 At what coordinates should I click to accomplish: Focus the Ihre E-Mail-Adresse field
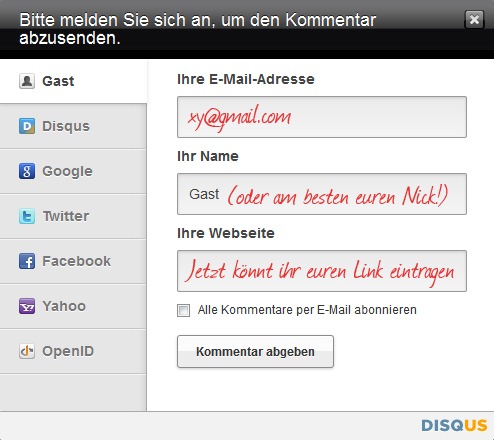click(x=322, y=117)
